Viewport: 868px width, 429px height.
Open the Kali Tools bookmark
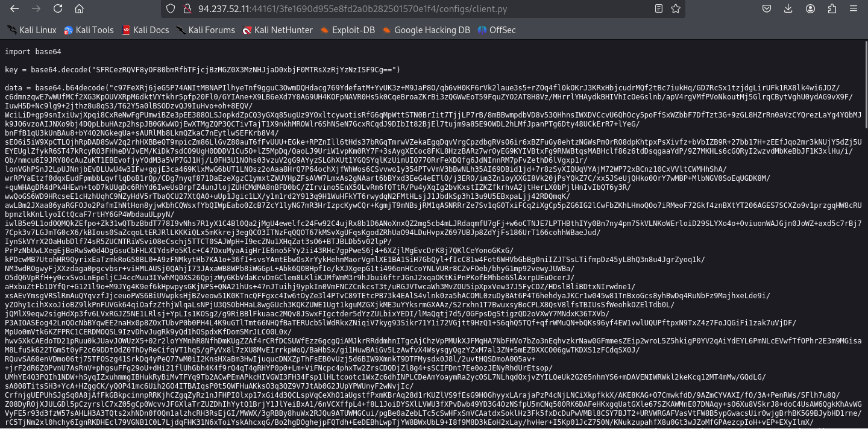click(89, 30)
